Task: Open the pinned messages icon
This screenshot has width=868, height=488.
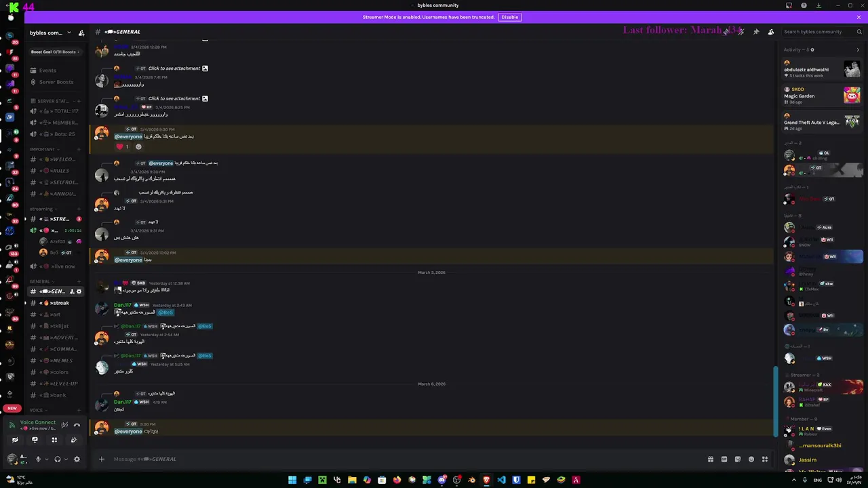Action: coord(756,32)
